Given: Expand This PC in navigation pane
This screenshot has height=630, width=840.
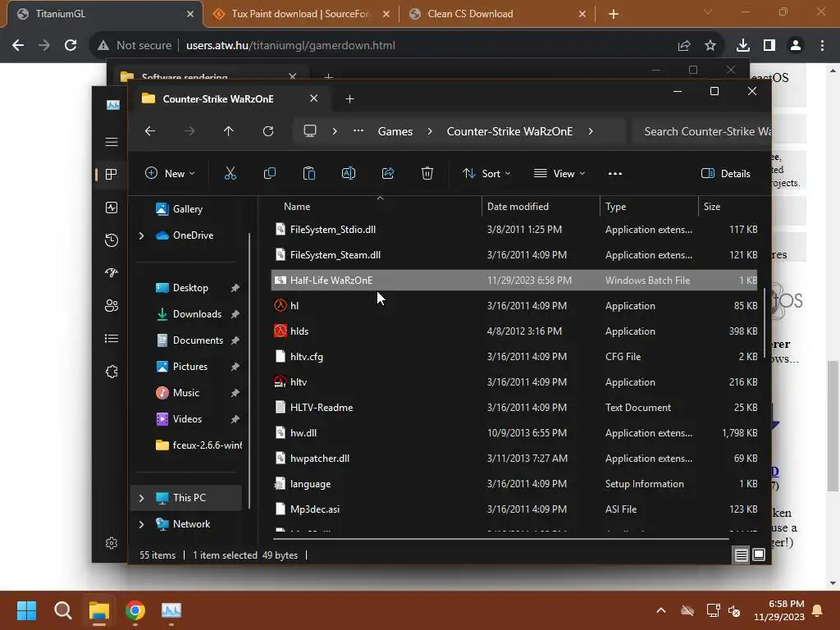Looking at the screenshot, I should [x=141, y=498].
